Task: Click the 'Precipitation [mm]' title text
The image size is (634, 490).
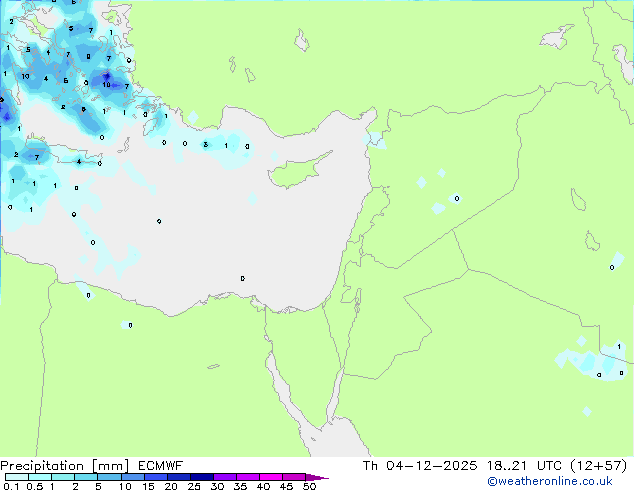Action: tap(65, 466)
